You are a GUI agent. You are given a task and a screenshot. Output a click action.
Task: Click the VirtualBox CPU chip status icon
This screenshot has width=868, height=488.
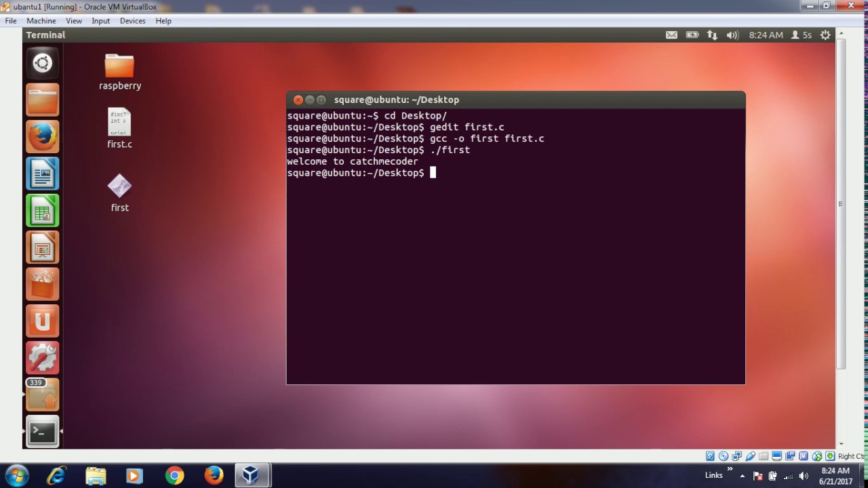click(x=804, y=456)
